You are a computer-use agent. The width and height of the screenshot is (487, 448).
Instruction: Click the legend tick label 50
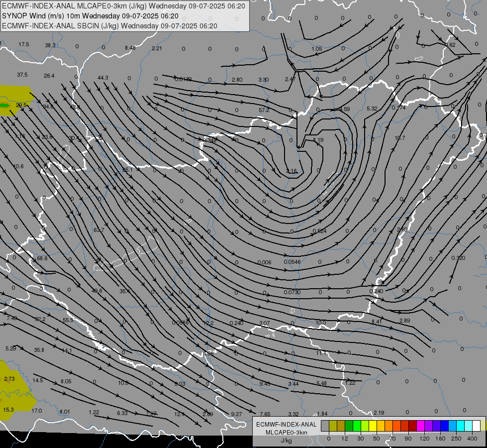coord(377,439)
